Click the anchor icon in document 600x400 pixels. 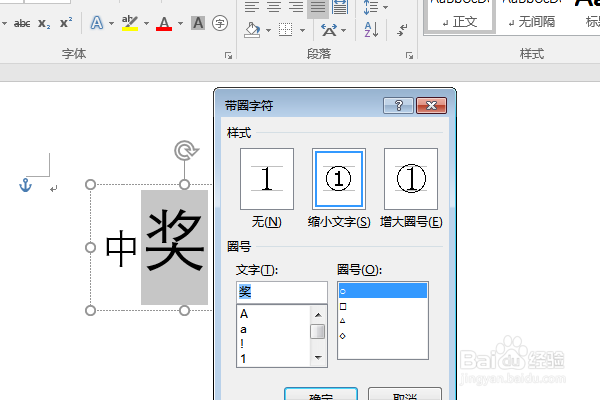(25, 185)
